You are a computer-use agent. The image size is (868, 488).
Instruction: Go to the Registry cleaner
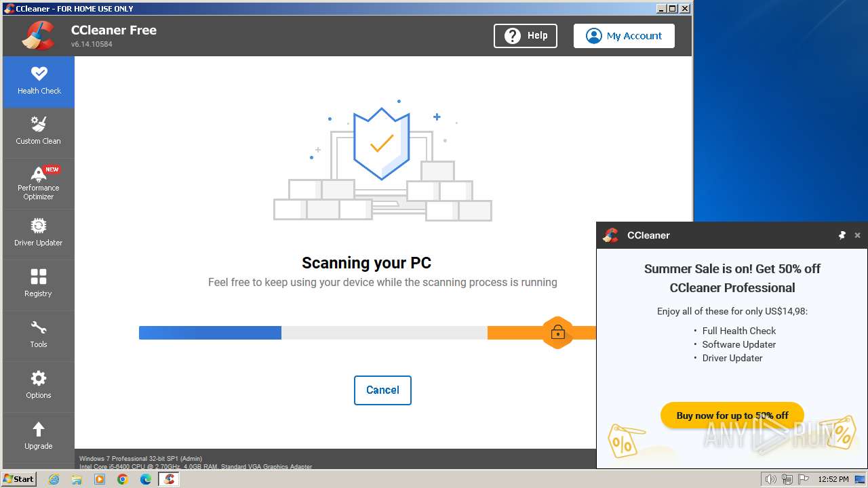tap(39, 285)
